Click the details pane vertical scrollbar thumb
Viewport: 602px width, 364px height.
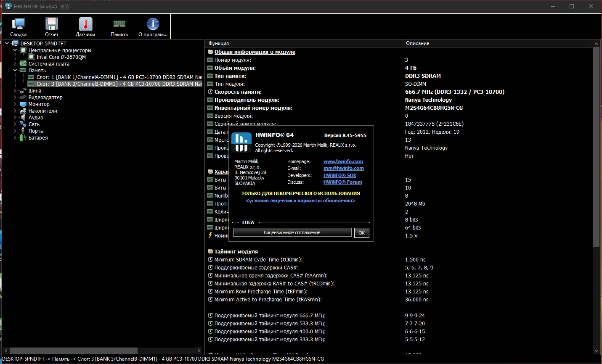click(x=596, y=147)
